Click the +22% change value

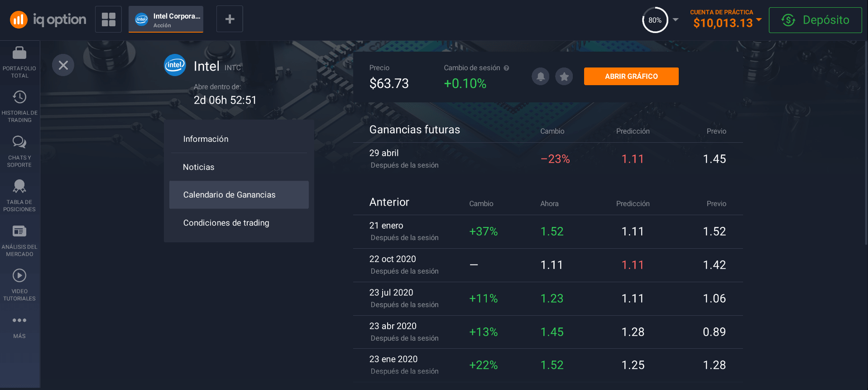pyautogui.click(x=484, y=365)
